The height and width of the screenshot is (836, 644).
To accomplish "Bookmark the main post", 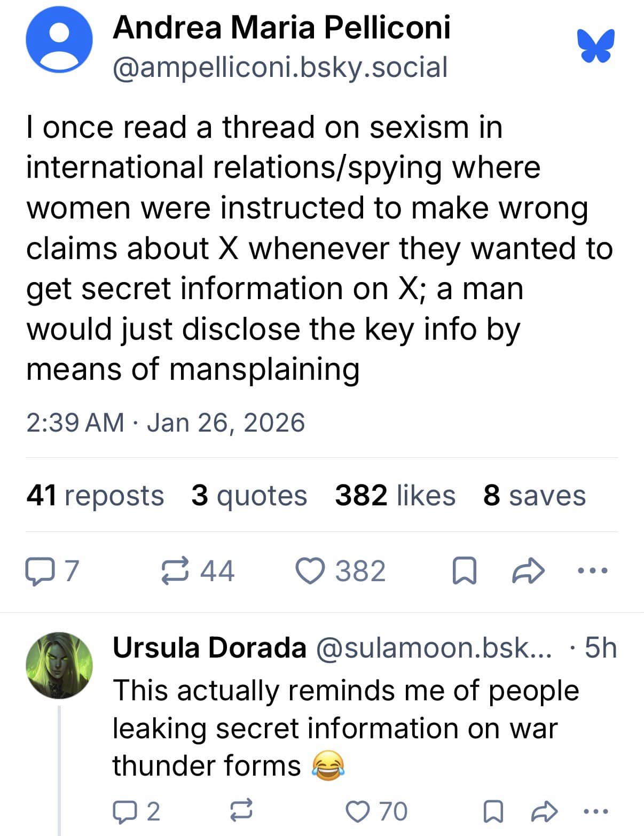I will (x=465, y=571).
